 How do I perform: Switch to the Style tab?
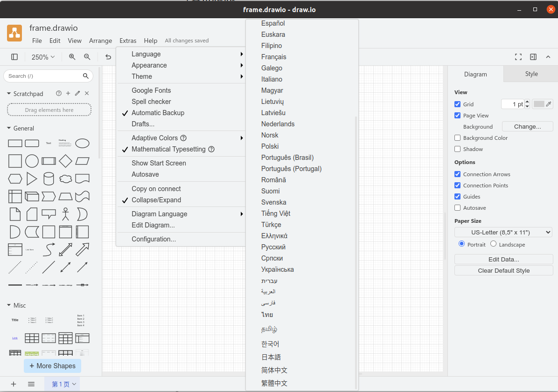[531, 74]
